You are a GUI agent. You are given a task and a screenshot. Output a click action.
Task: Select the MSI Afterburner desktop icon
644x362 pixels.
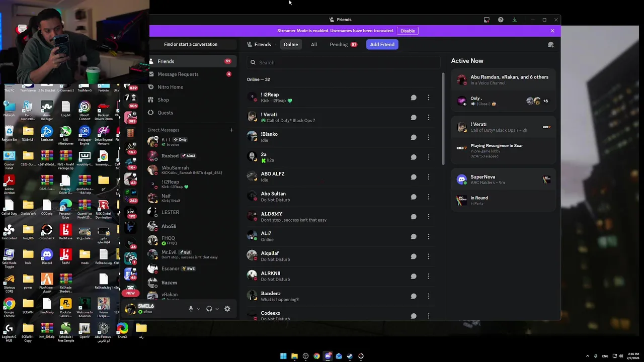(65, 134)
